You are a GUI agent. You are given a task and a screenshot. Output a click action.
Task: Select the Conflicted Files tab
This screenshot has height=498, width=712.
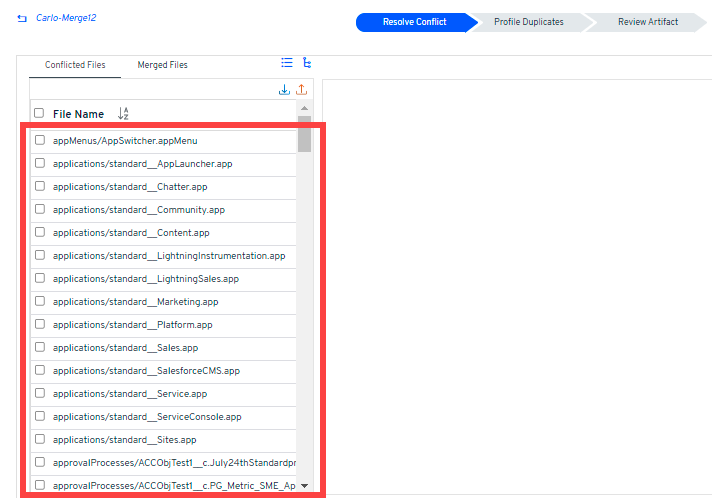(x=75, y=65)
